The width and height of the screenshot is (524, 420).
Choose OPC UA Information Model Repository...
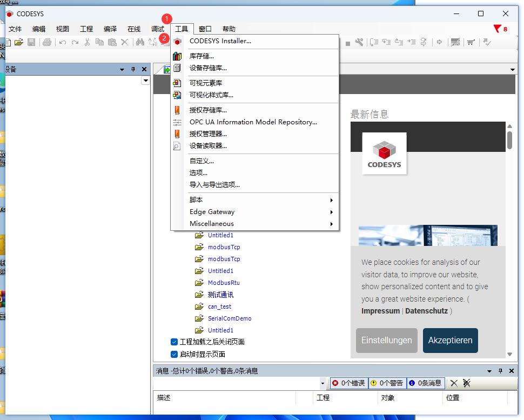[x=254, y=122]
